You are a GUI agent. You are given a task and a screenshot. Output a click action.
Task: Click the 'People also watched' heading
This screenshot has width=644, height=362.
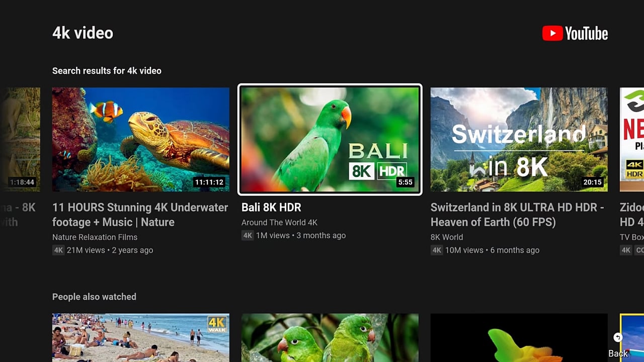point(94,297)
